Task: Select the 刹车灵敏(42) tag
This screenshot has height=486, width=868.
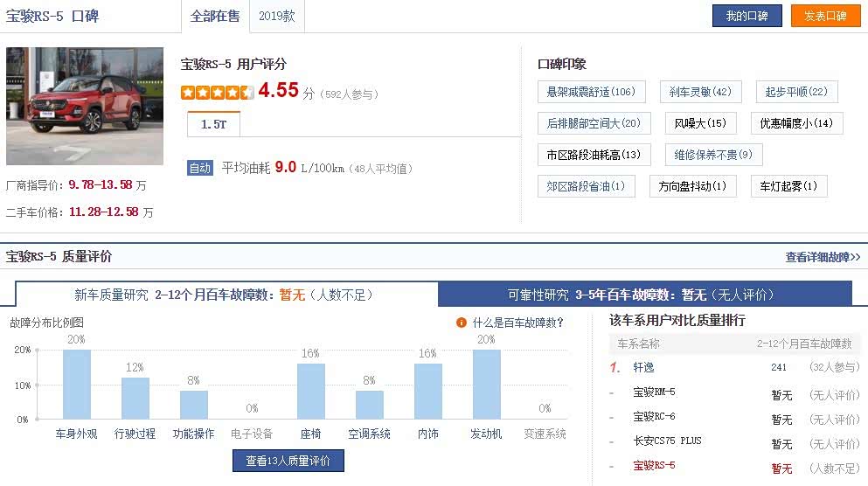Action: coord(700,92)
